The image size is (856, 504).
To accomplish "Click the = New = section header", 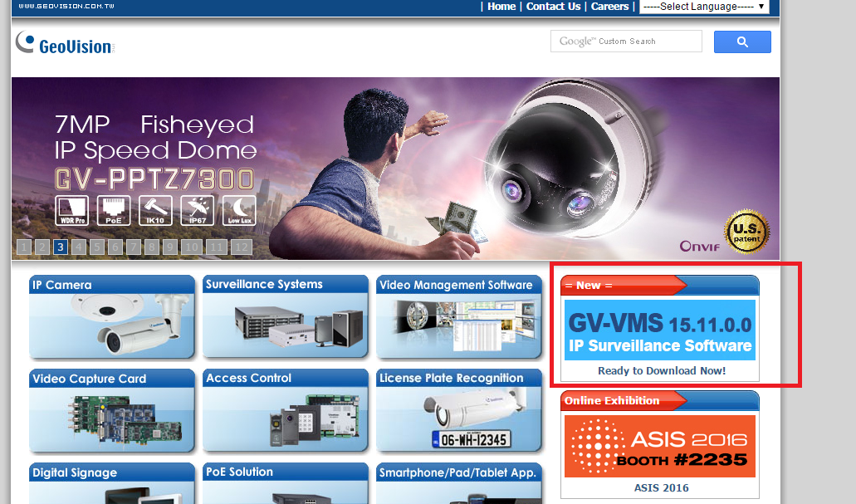I will pos(659,285).
